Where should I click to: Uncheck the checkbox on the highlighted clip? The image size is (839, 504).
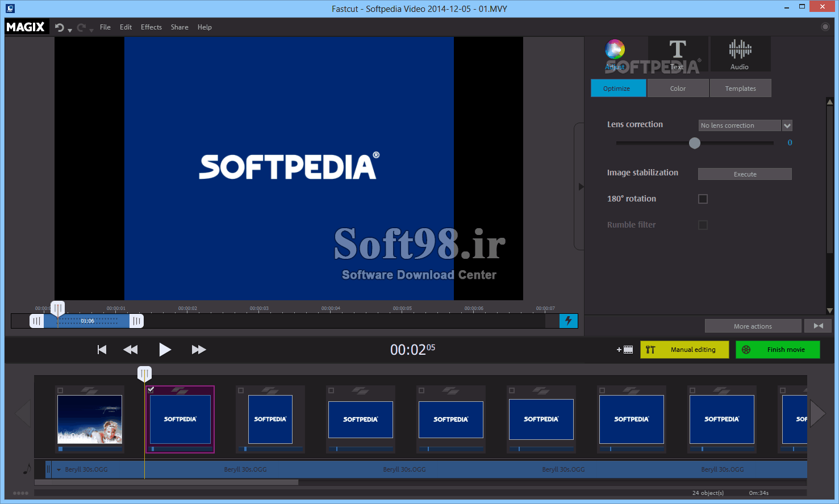click(151, 390)
